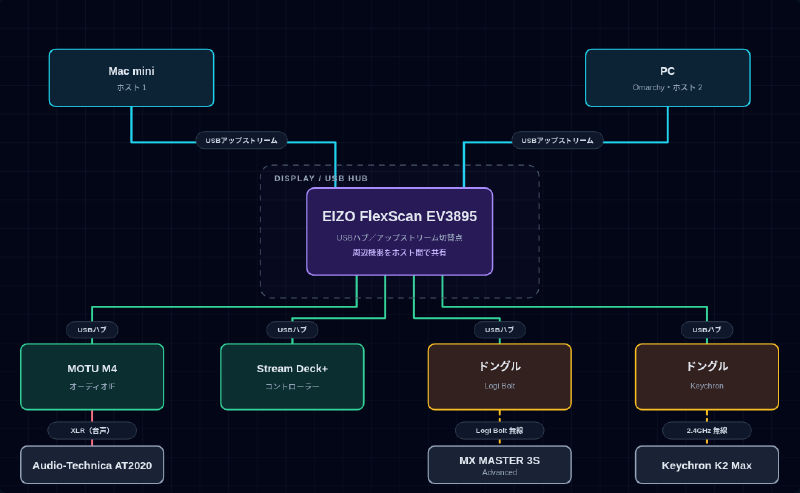Screen dimensions: 800x493
Task: Click the Logi Bolt ドングル node
Action: [x=499, y=377]
